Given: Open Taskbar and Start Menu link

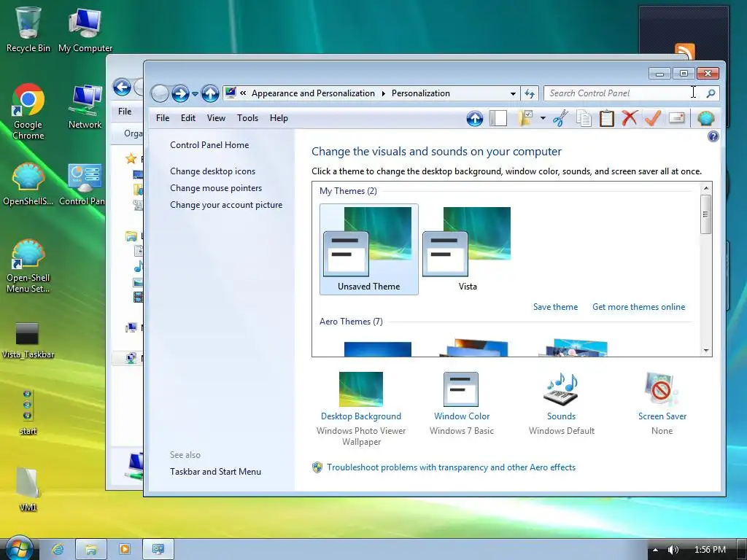Looking at the screenshot, I should (215, 472).
